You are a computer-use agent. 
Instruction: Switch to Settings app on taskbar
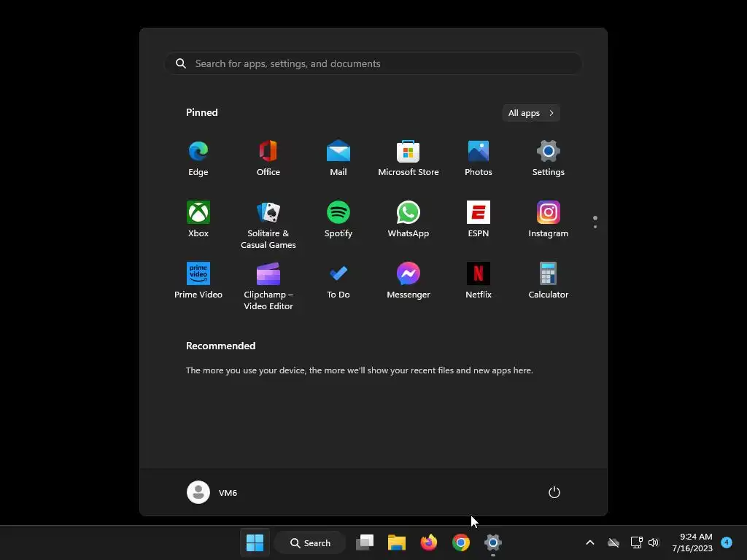tap(493, 542)
